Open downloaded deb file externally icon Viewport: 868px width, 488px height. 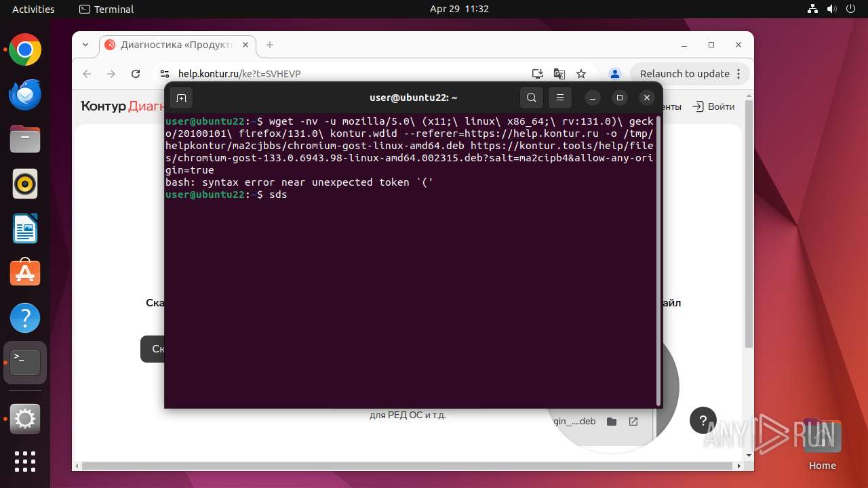click(x=633, y=422)
